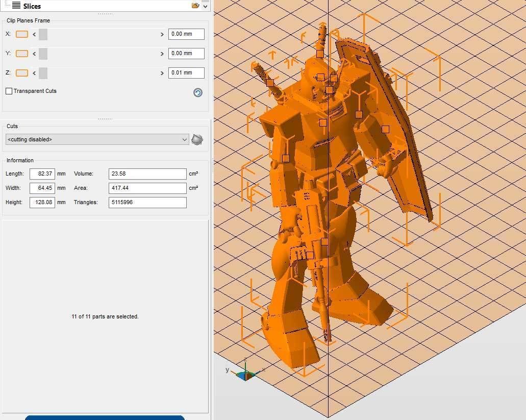The image size is (526, 420).
Task: Expand the Slices panel header chevron
Action: (x=205, y=6)
